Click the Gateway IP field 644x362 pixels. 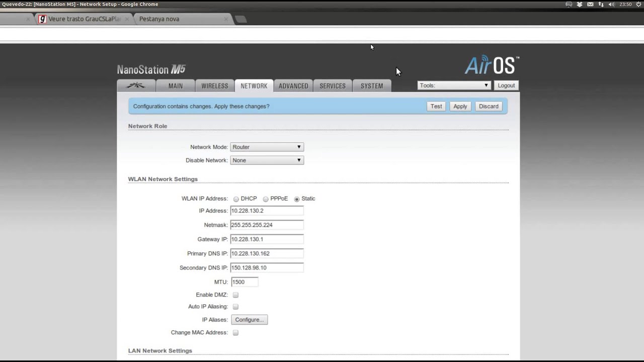pyautogui.click(x=267, y=239)
